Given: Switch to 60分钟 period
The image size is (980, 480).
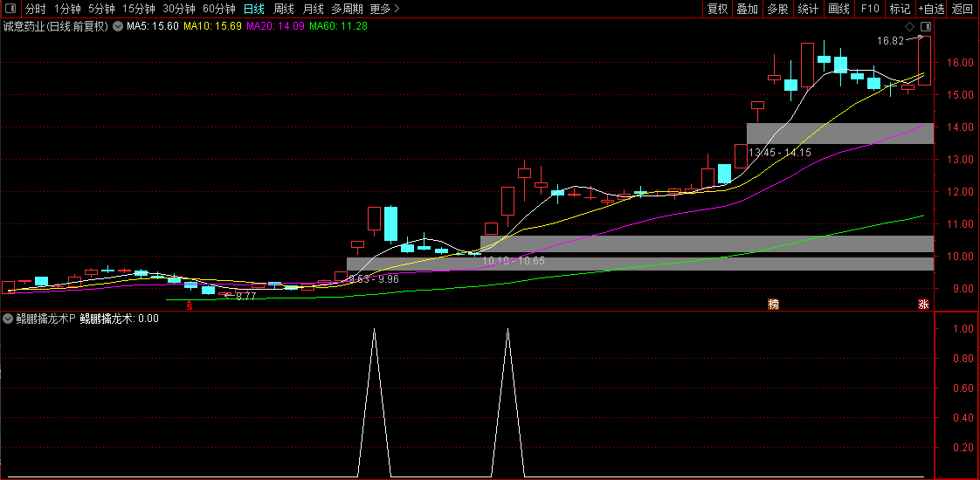Looking at the screenshot, I should coord(218,9).
